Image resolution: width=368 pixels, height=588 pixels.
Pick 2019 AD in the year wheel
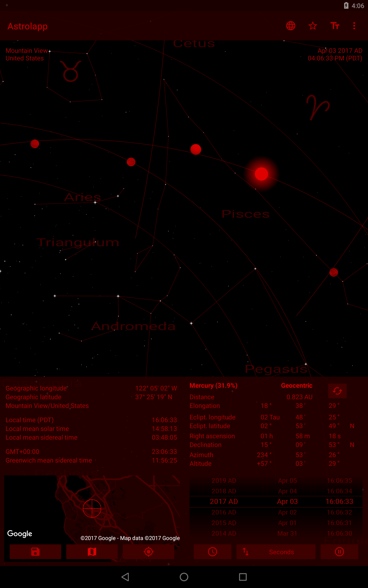click(224, 481)
